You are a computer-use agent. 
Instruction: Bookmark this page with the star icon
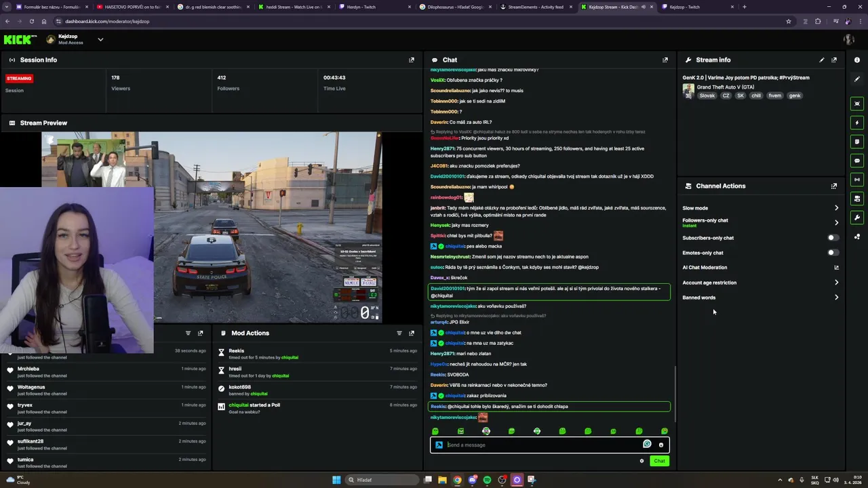tap(789, 21)
